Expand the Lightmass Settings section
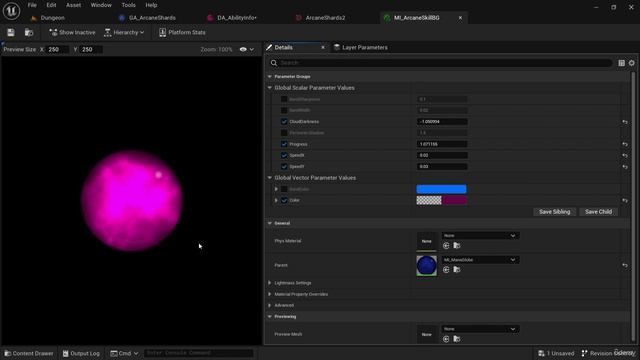The image size is (640, 360). pyautogui.click(x=269, y=283)
